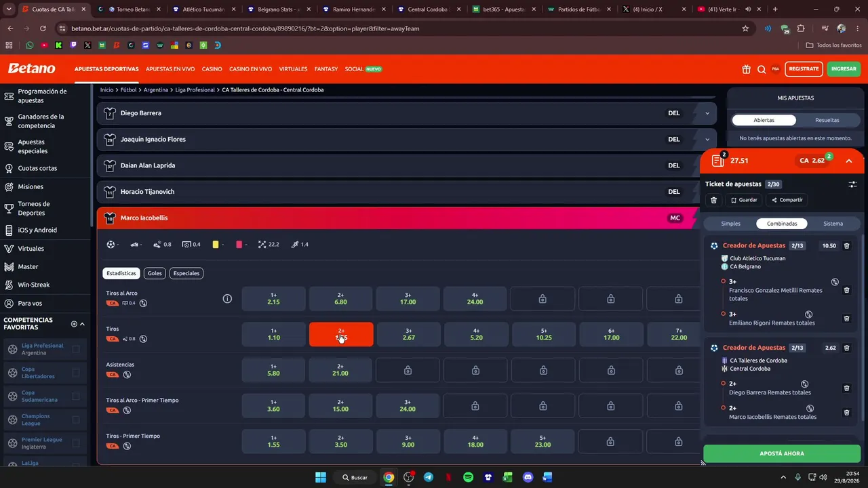Deselect the highlighted Tiros 2+ odds
Image resolution: width=868 pixels, height=488 pixels.
click(341, 334)
